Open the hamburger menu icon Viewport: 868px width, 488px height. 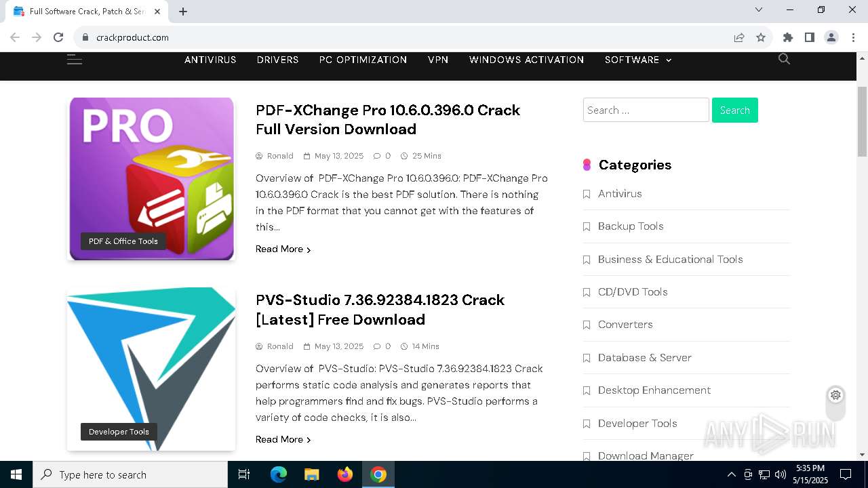tap(75, 60)
